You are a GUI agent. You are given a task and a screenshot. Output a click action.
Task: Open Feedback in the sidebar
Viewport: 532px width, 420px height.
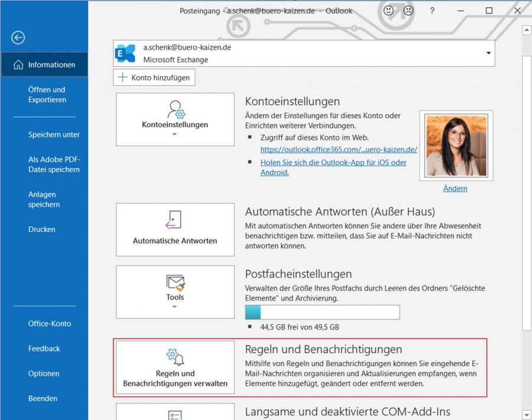click(44, 348)
